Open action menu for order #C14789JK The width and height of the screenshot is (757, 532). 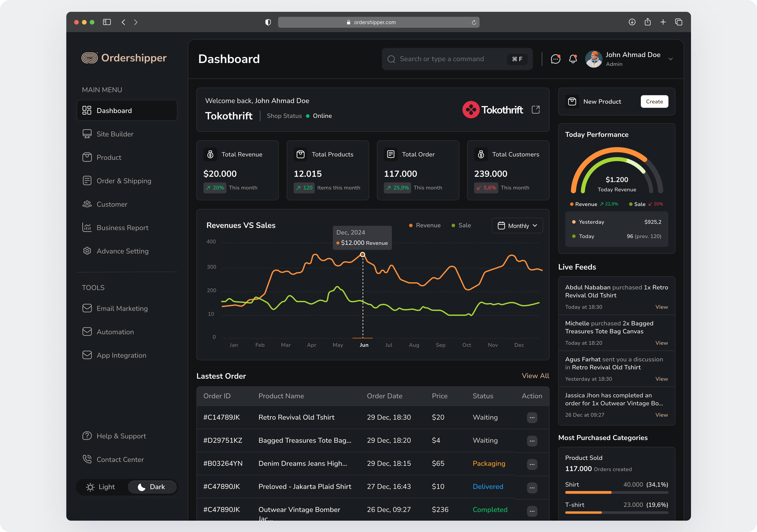coord(532,418)
